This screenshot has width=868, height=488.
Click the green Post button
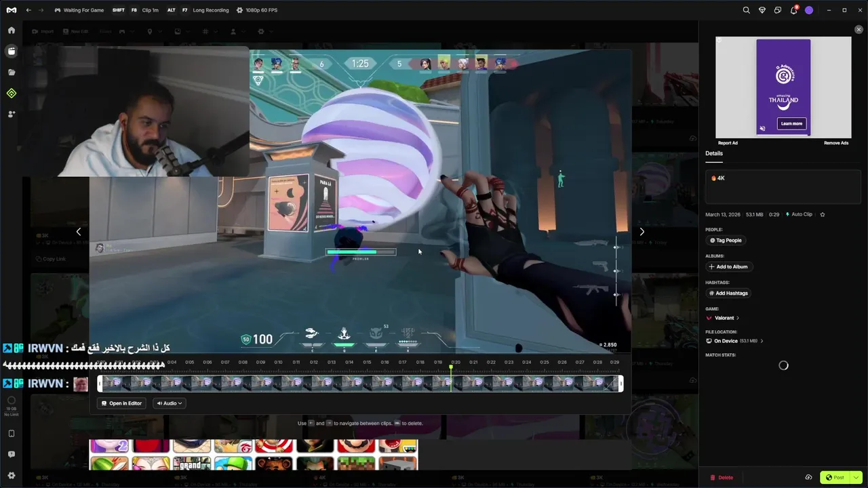click(835, 478)
